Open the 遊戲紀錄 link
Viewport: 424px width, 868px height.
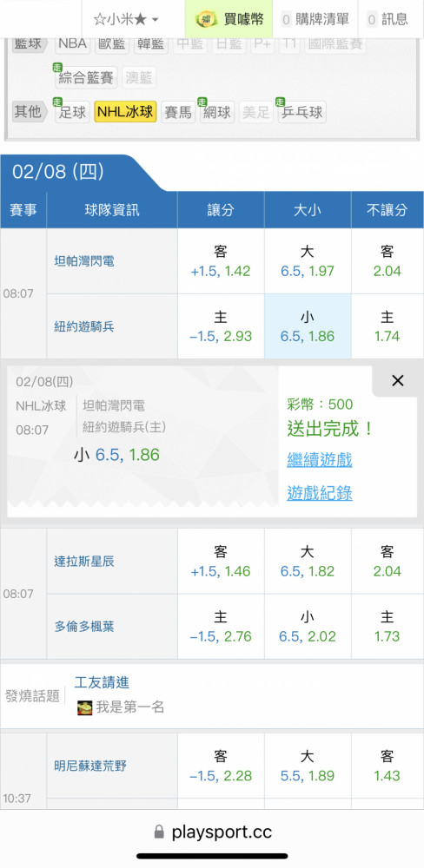coord(319,493)
